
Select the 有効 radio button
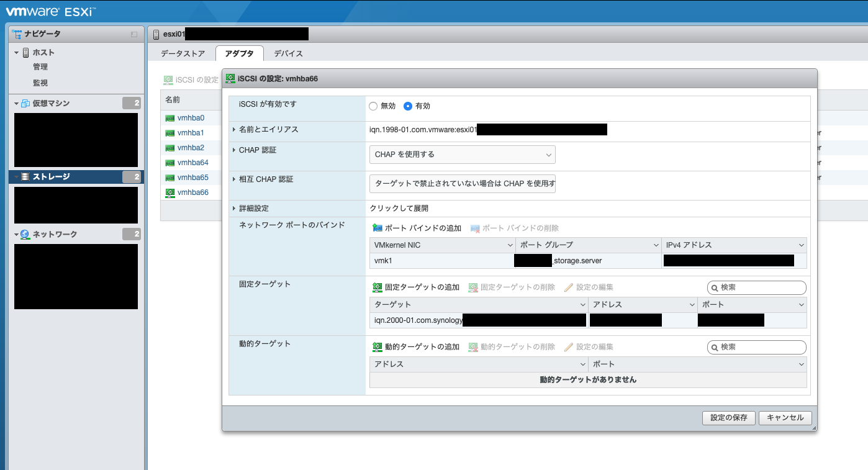(x=408, y=106)
